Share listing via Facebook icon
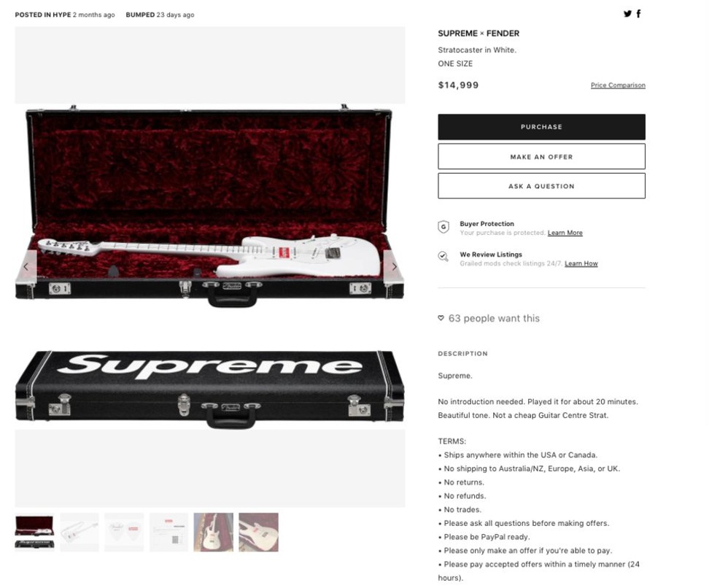Image resolution: width=709 pixels, height=588 pixels. click(x=638, y=14)
